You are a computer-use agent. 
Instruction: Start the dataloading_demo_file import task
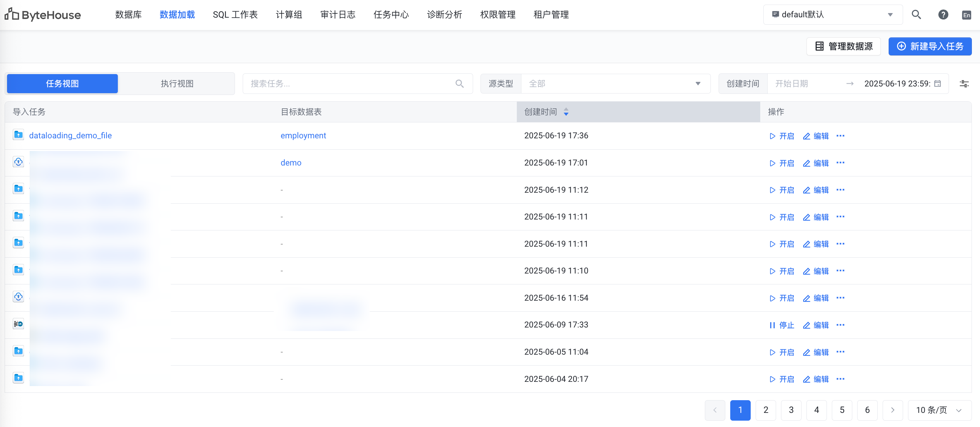tap(781, 136)
